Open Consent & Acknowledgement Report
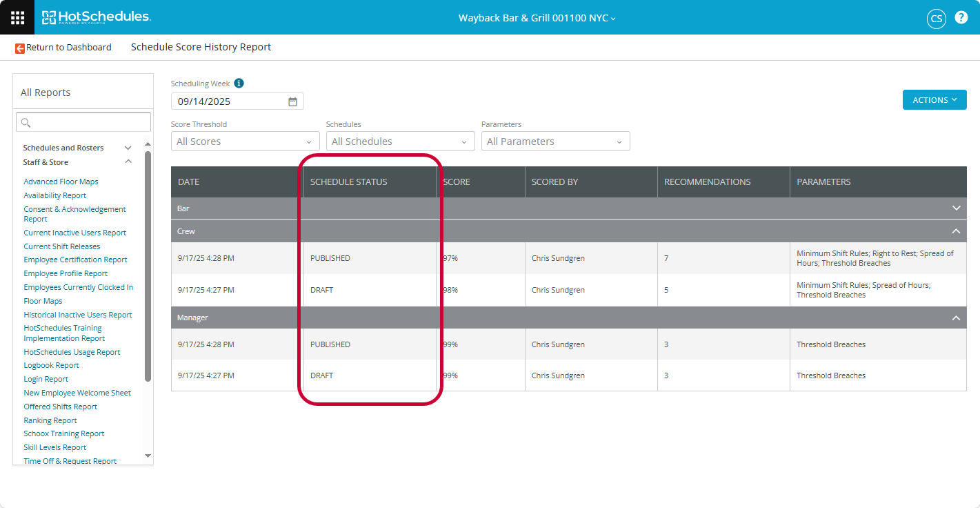The width and height of the screenshot is (980, 508). click(74, 214)
